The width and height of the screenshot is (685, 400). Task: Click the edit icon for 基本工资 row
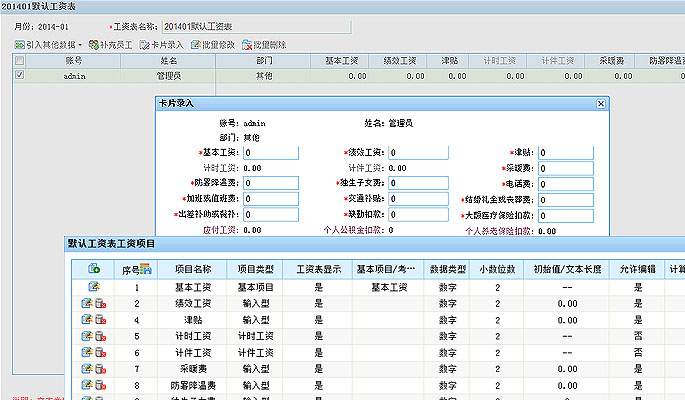(93, 287)
